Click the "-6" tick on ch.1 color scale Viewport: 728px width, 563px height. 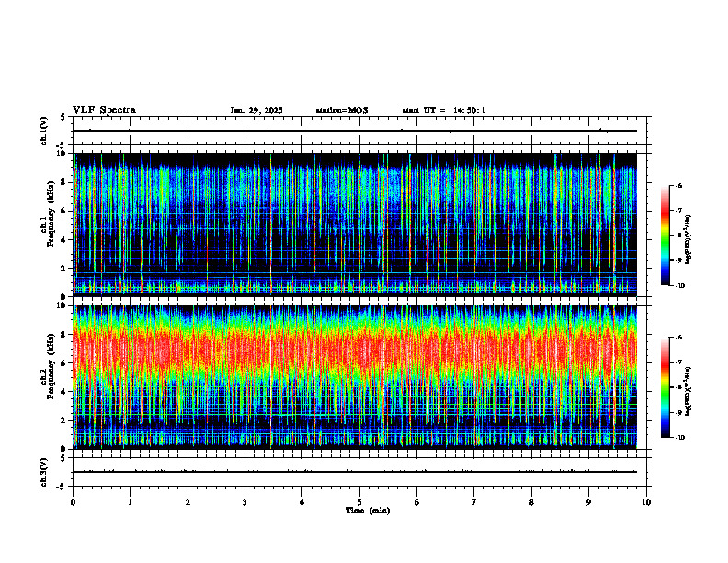pyautogui.click(x=678, y=185)
